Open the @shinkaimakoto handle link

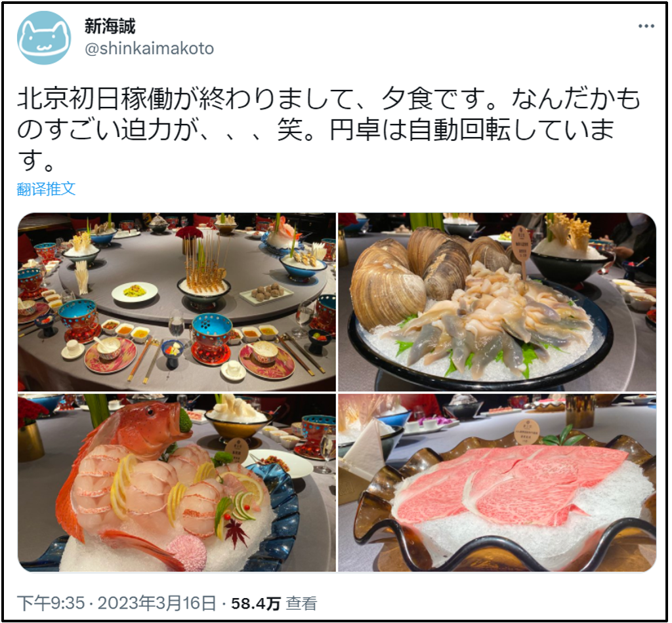149,49
